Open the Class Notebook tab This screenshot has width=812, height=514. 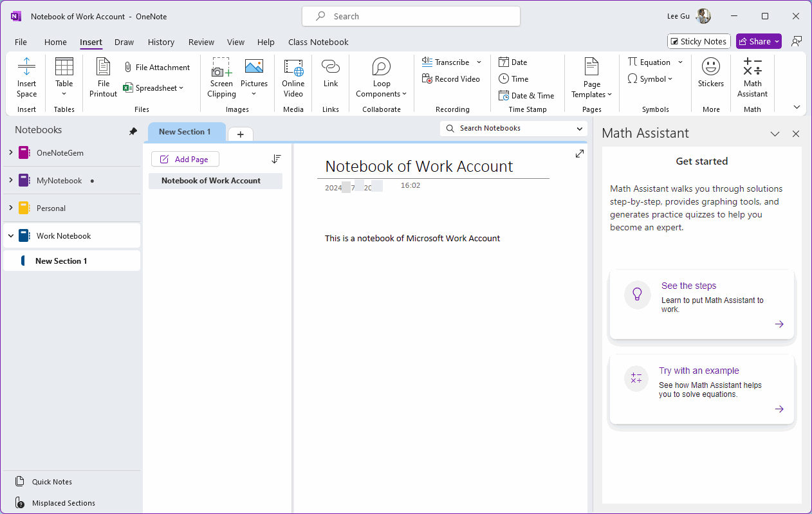tap(318, 42)
